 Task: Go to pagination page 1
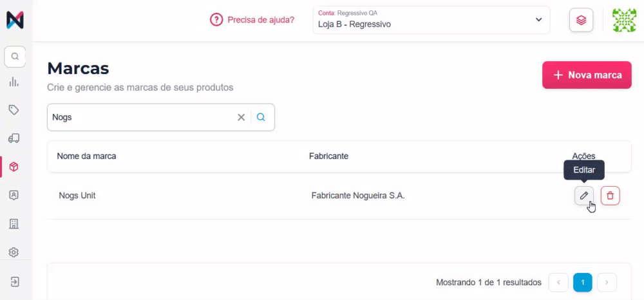click(x=582, y=282)
